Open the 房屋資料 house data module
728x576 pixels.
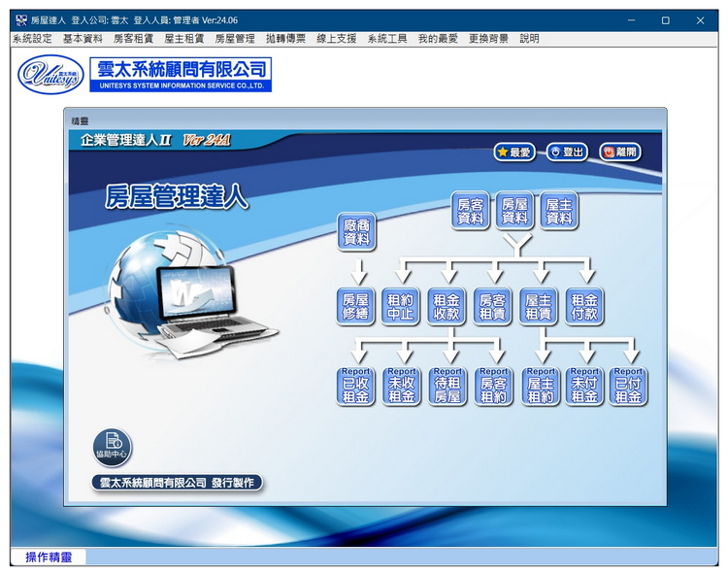click(x=514, y=211)
